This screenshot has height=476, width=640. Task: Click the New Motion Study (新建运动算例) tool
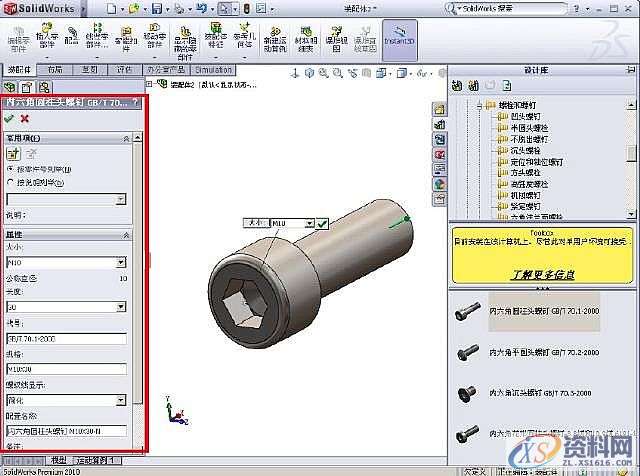275,39
